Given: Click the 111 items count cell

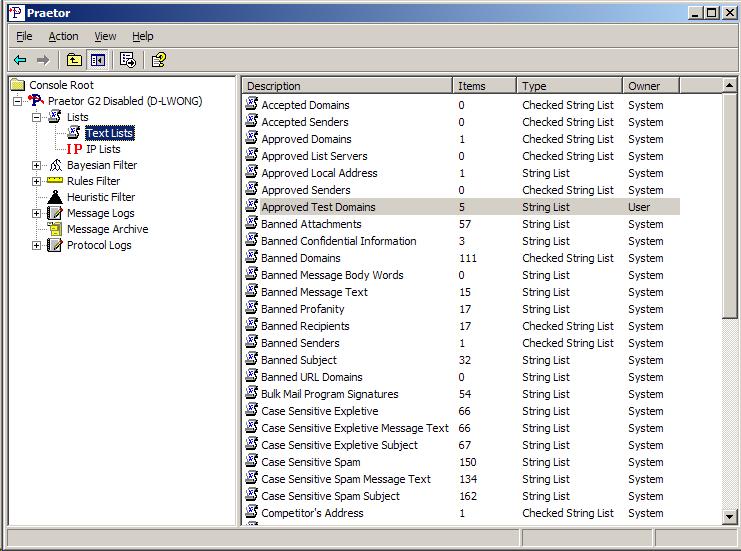Looking at the screenshot, I should pyautogui.click(x=468, y=258).
